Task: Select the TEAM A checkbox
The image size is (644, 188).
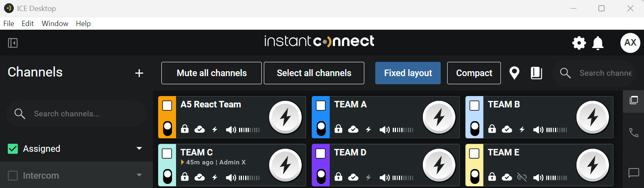Action: 321,106
